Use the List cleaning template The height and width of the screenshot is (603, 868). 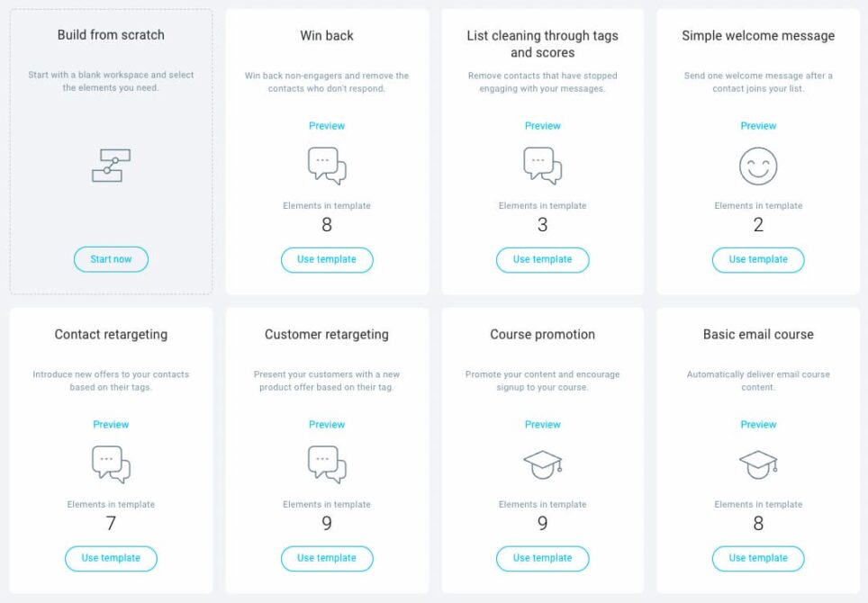[542, 259]
